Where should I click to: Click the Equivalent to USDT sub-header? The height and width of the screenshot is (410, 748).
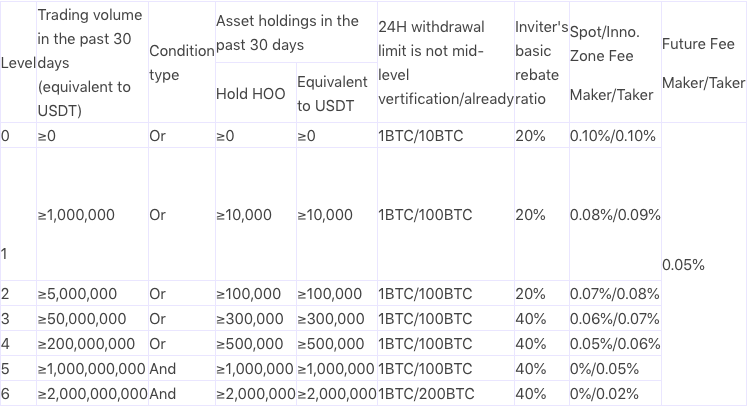coord(337,93)
